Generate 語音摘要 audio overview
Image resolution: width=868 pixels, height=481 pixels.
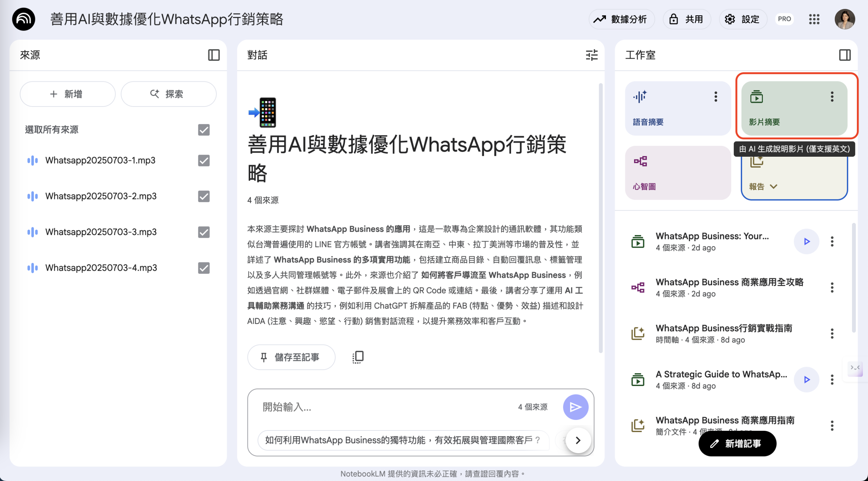point(677,108)
